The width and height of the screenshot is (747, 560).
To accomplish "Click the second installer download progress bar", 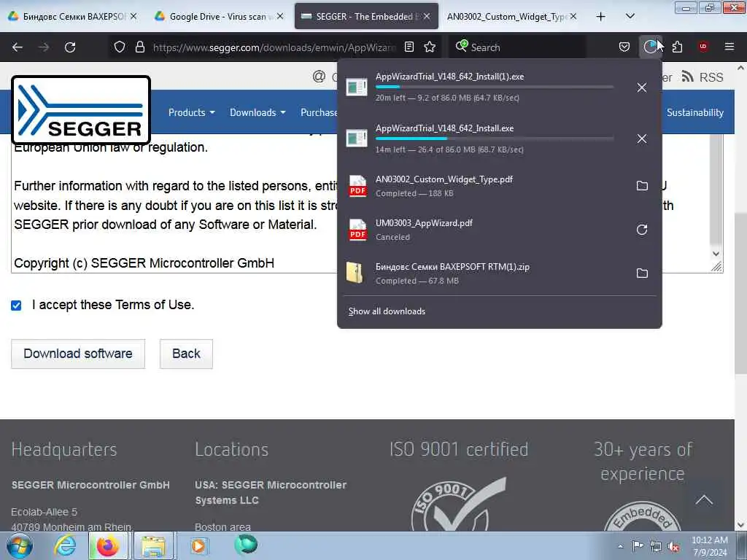I will (x=494, y=139).
